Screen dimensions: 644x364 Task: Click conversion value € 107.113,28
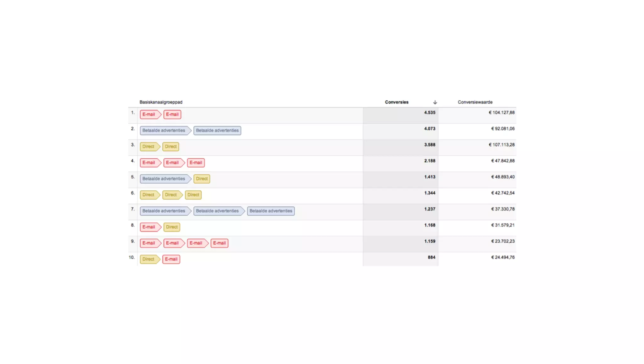[502, 145]
